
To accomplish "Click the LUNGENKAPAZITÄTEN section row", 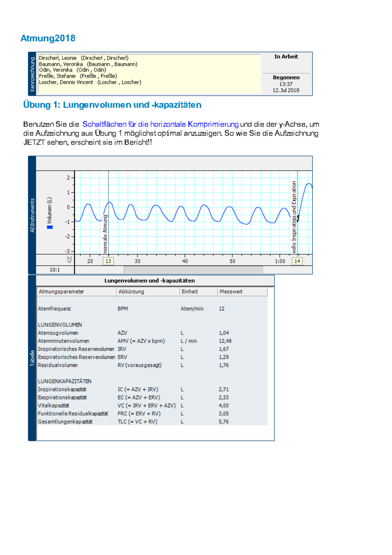I will 152,381.
